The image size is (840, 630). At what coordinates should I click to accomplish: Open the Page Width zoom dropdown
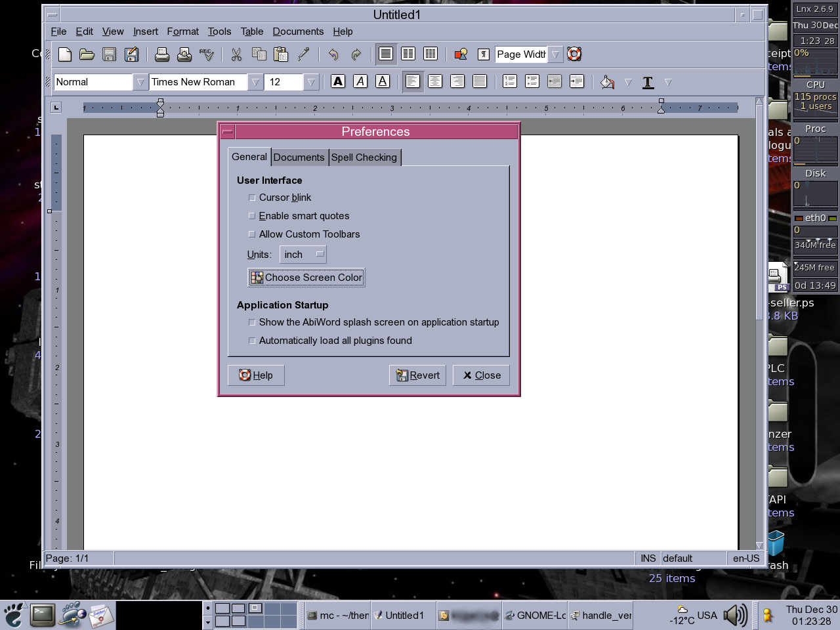tap(555, 54)
